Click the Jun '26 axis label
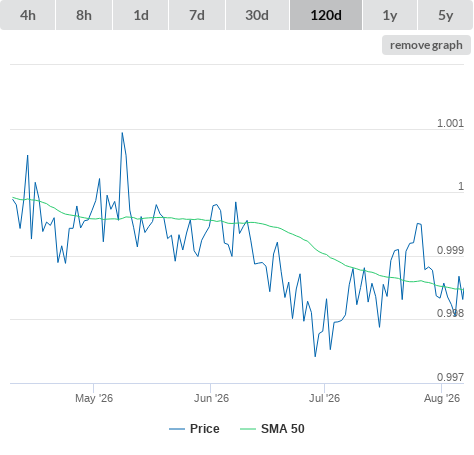The height and width of the screenshot is (455, 474). point(211,398)
